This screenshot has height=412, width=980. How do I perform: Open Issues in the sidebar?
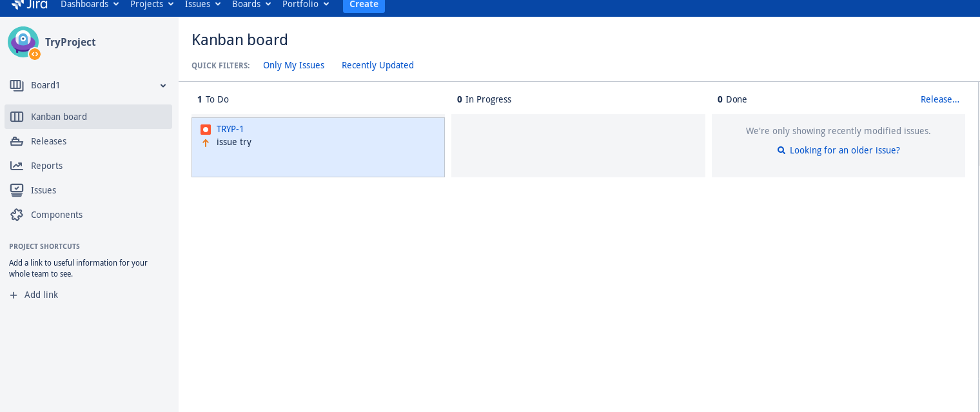pos(88,190)
